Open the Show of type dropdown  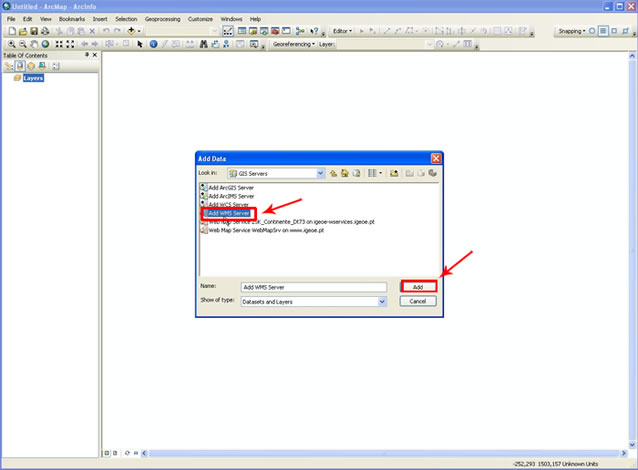click(382, 302)
